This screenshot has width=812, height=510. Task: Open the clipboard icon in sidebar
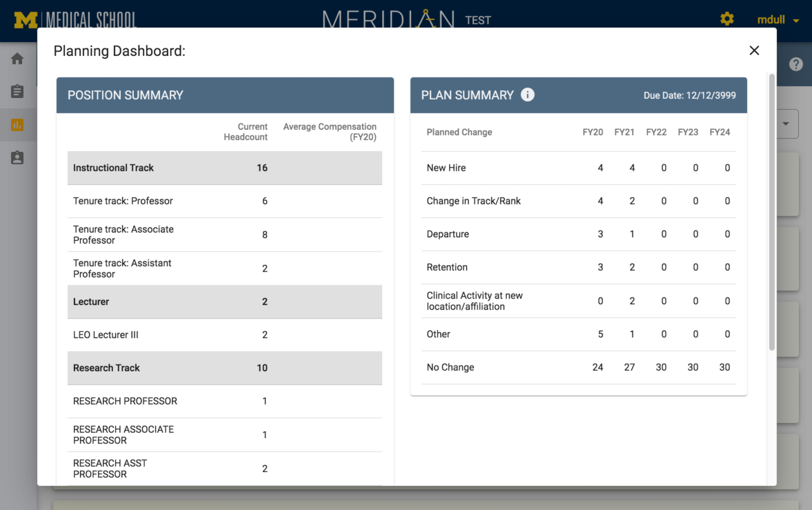tap(17, 91)
